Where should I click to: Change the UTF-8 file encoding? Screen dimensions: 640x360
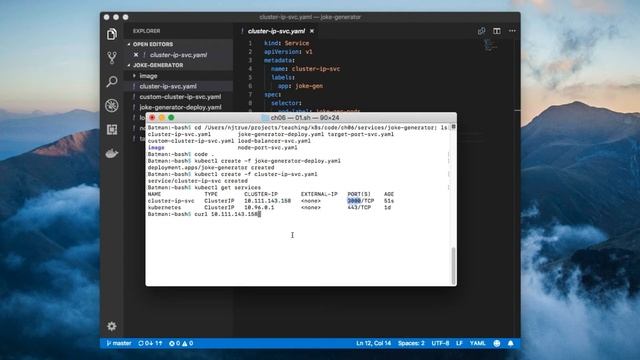(440, 343)
